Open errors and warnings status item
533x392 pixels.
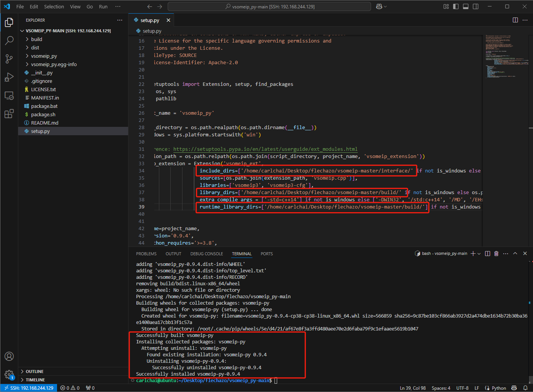click(x=70, y=388)
